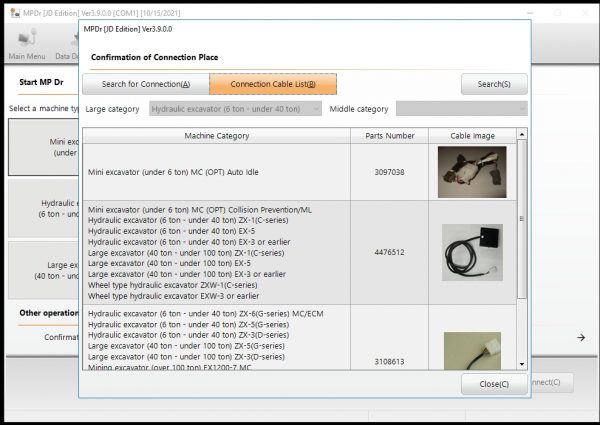
Task: Select 'Large excavator ZX-5(G-series)' line
Action: tap(186, 346)
